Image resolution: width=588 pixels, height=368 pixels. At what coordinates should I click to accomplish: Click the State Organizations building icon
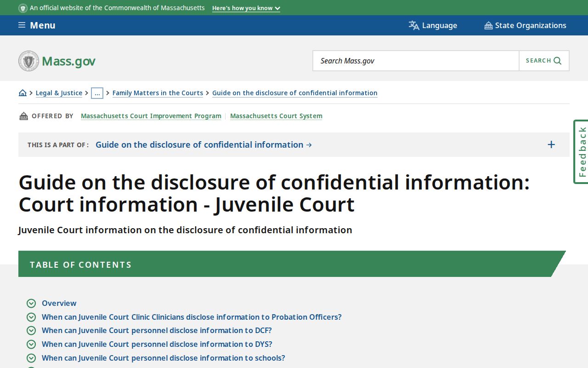[488, 25]
